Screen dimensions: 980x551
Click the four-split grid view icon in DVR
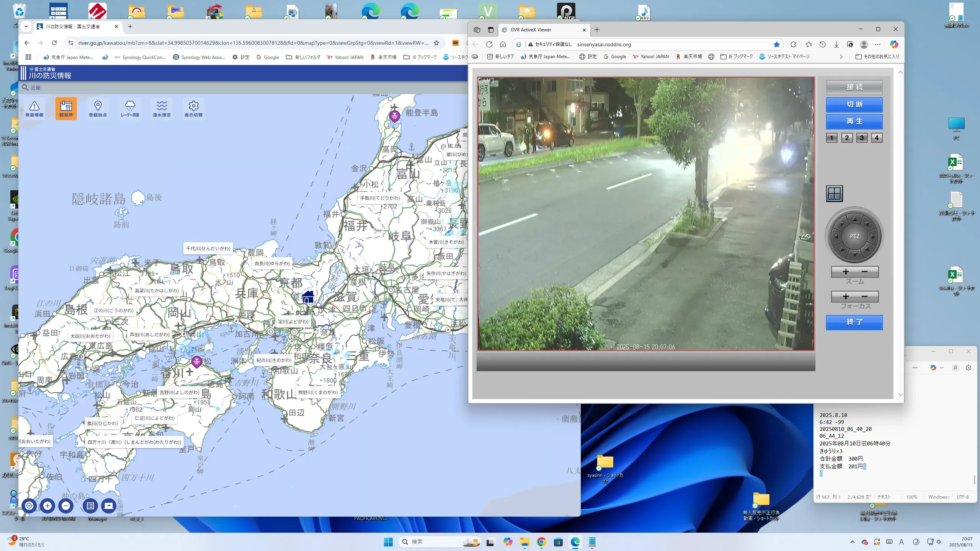pos(834,194)
